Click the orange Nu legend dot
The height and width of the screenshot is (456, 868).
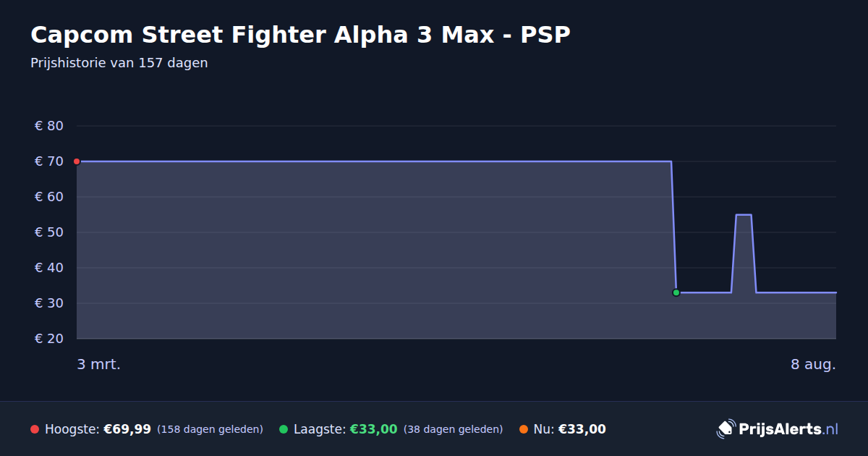[524, 429]
